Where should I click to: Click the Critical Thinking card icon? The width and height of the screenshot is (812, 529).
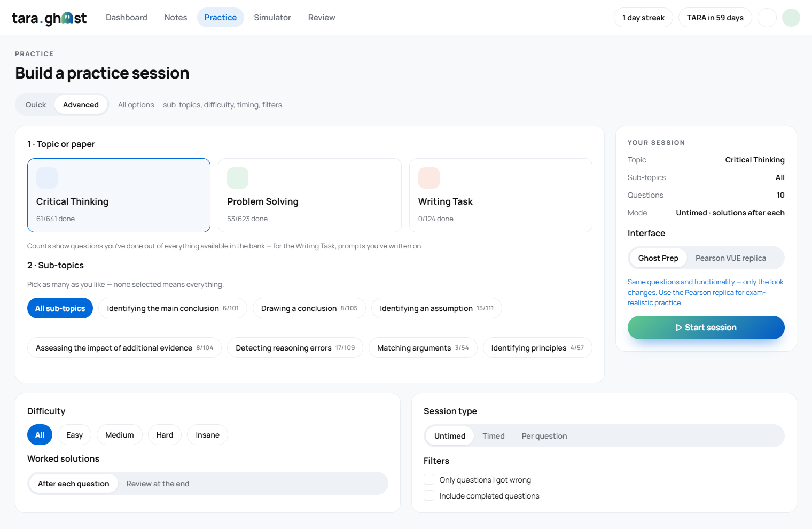47,178
